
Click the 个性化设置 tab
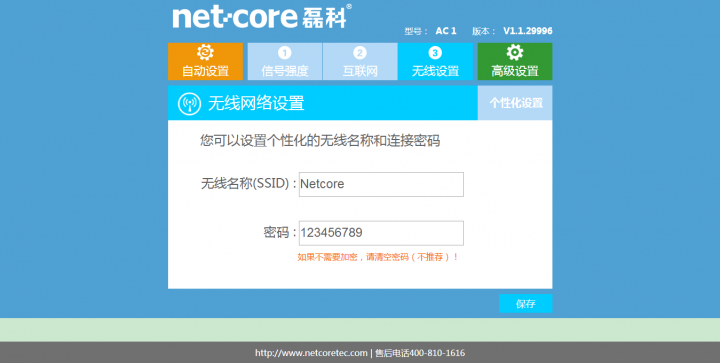pyautogui.click(x=515, y=103)
